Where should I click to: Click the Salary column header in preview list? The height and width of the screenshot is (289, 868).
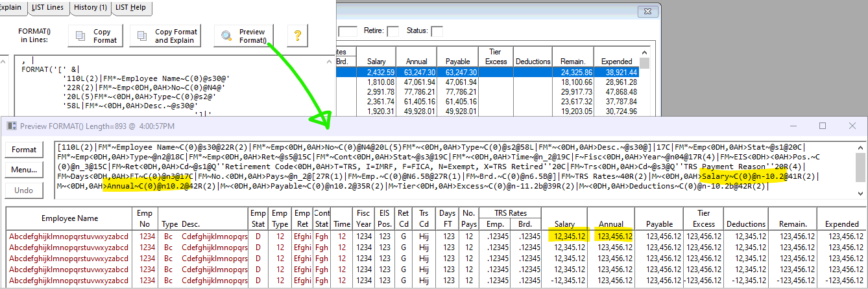(x=564, y=224)
